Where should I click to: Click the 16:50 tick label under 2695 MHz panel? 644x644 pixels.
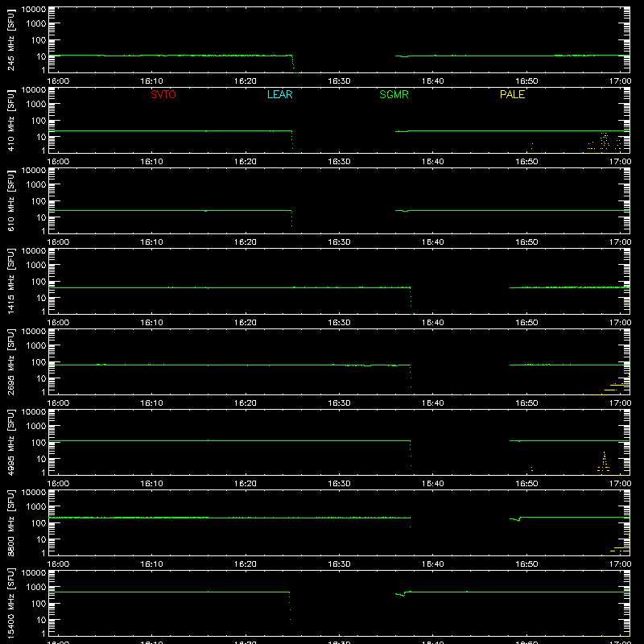[526, 403]
